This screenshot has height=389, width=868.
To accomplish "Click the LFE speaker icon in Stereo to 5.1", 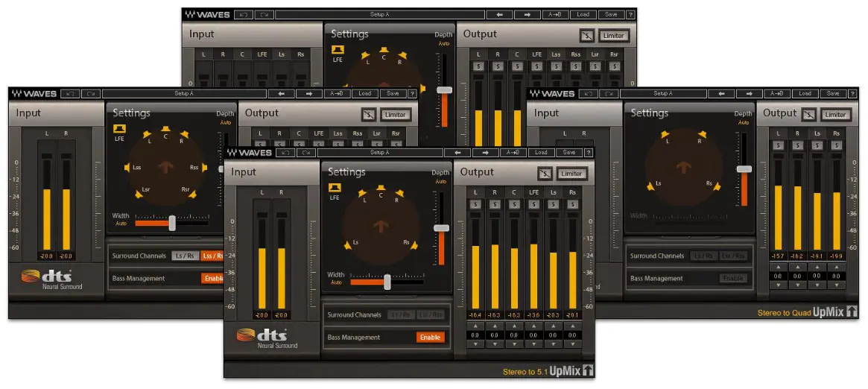I will 335,188.
